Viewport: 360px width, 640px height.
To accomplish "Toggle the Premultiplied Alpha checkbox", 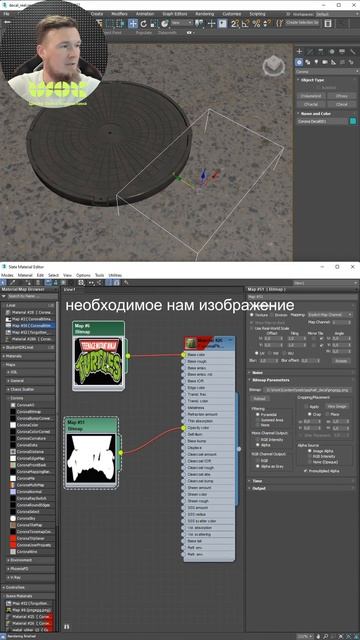I will (306, 471).
